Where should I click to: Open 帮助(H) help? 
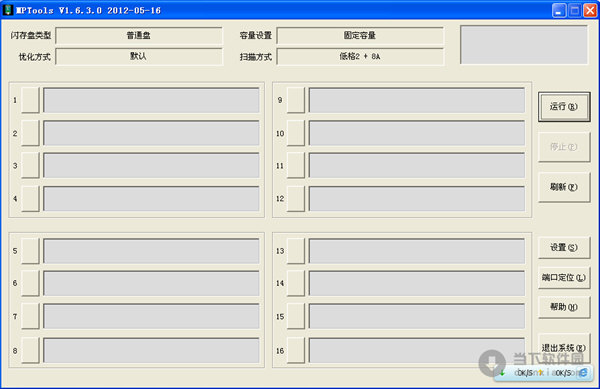(564, 307)
